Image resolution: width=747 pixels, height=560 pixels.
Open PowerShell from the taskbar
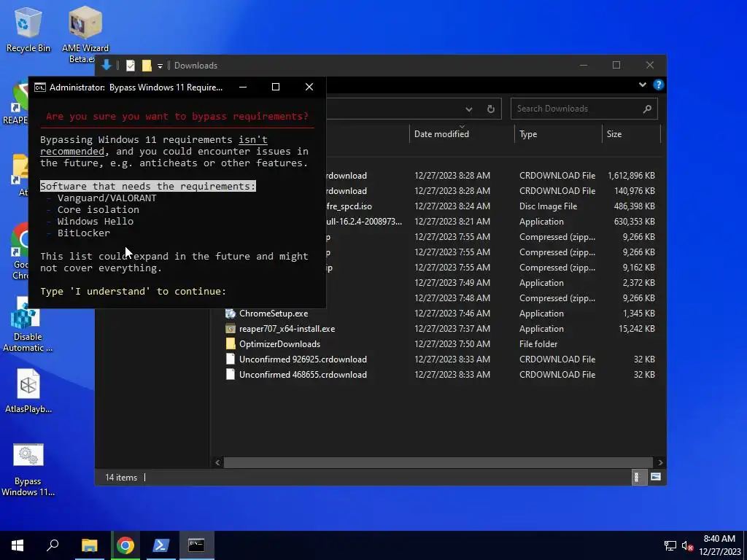[161, 545]
